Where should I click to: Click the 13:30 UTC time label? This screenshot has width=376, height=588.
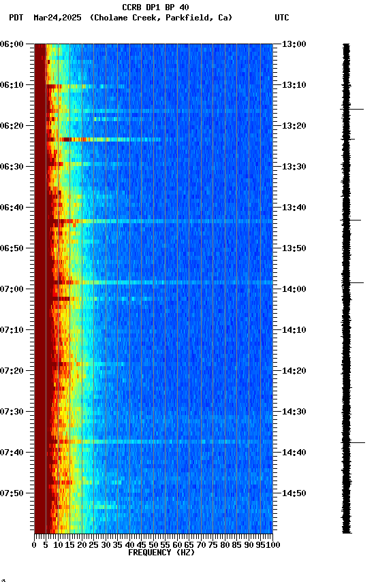pyautogui.click(x=294, y=167)
